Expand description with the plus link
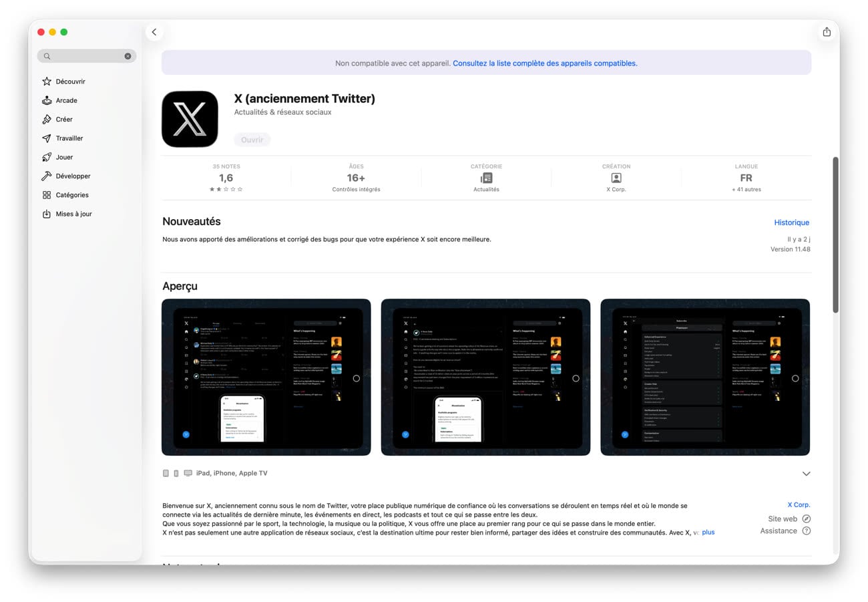This screenshot has width=868, height=602. [x=708, y=533]
